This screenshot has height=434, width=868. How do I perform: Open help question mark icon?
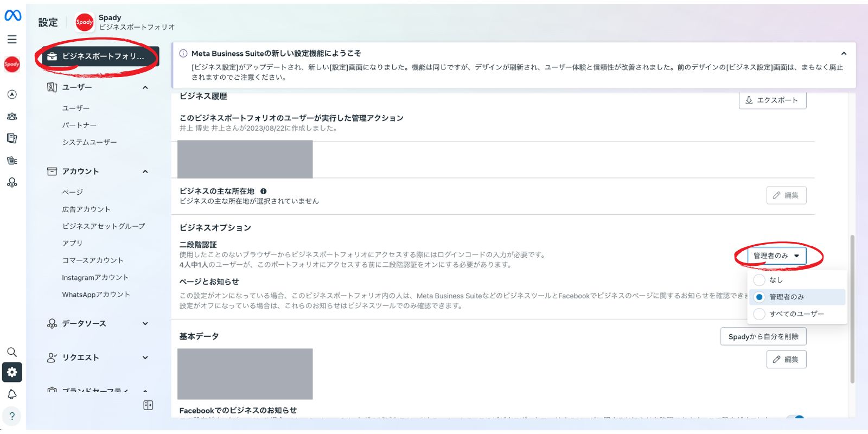pyautogui.click(x=12, y=416)
